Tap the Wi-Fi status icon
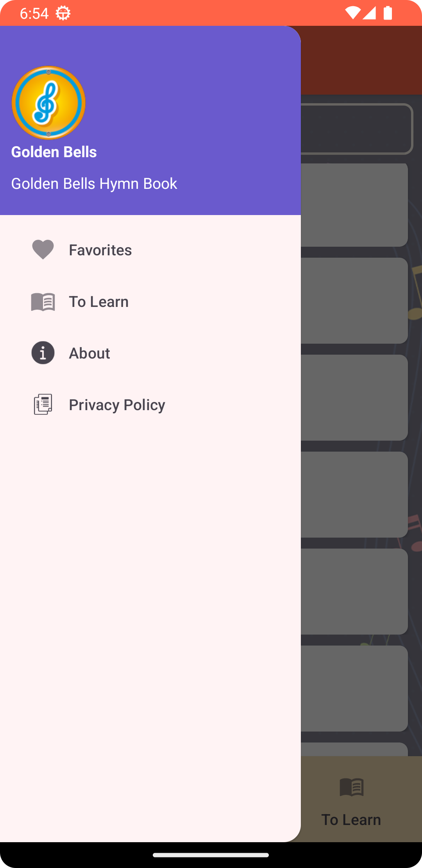The width and height of the screenshot is (422, 868). pos(352,13)
